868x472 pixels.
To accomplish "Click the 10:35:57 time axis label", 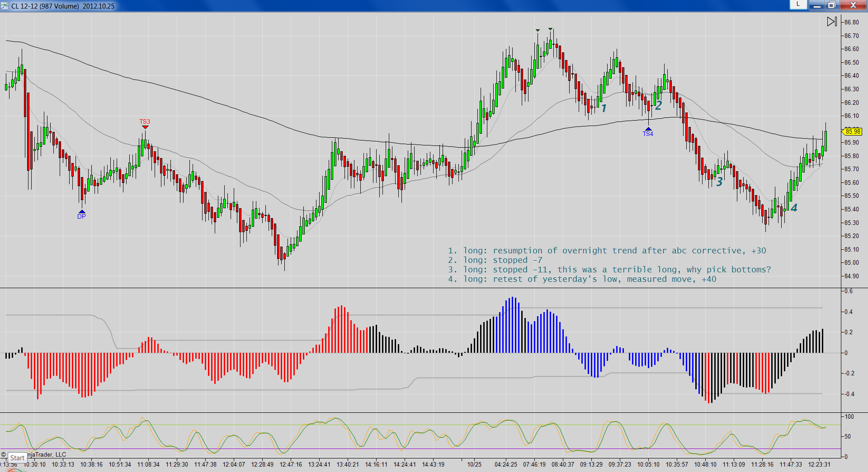I will click(677, 464).
